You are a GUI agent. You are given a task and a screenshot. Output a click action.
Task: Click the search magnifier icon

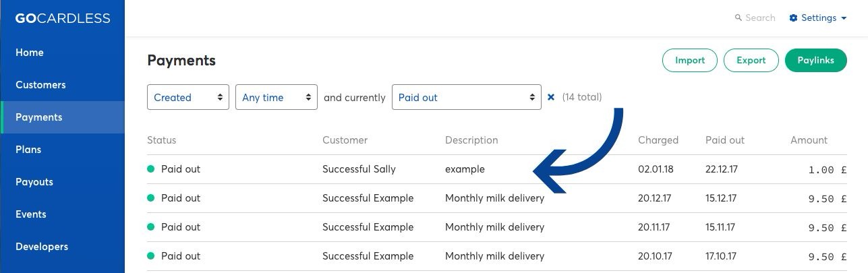pos(739,18)
